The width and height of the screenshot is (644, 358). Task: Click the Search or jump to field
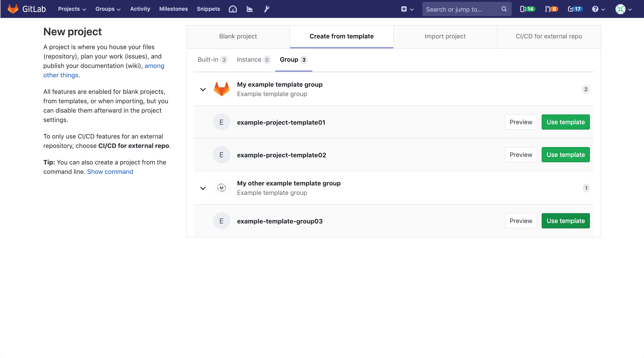466,9
